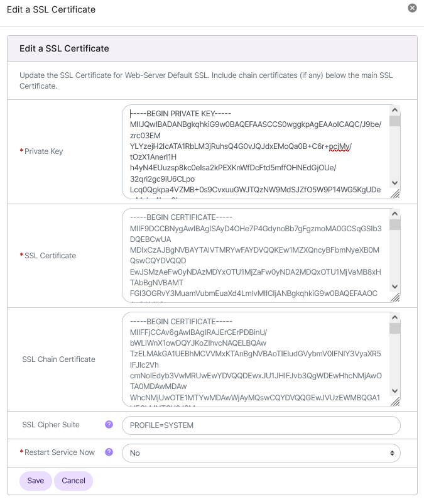Click scroll-up arrow in SSL Chain Certificate box
Screen dimensions: 424x504
click(x=395, y=318)
